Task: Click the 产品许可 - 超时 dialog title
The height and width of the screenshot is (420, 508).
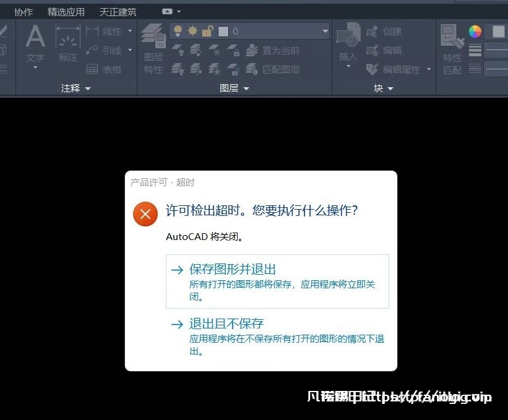Action: [x=162, y=182]
